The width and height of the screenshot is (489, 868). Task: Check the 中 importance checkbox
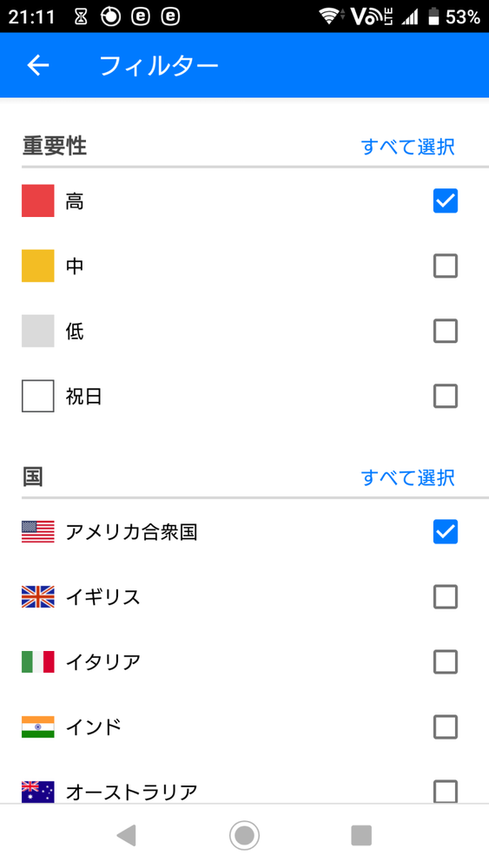point(446,266)
